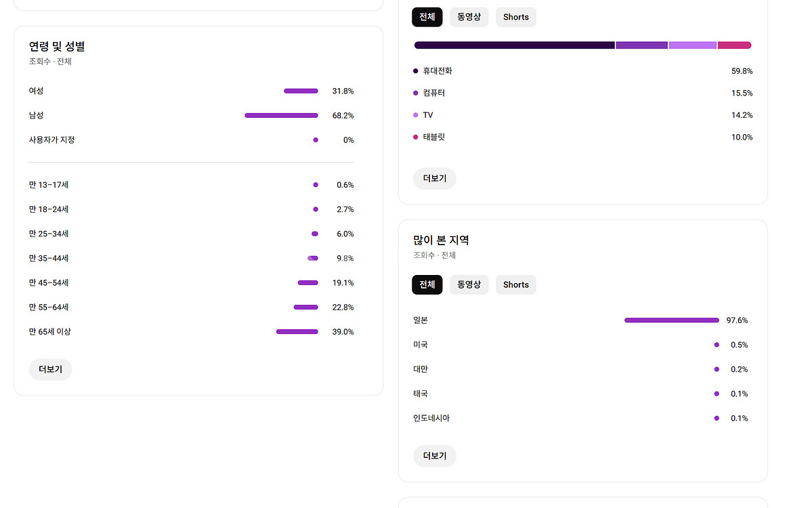The height and width of the screenshot is (508, 812).
Task: Click the 일본 97.6% bar
Action: point(671,320)
